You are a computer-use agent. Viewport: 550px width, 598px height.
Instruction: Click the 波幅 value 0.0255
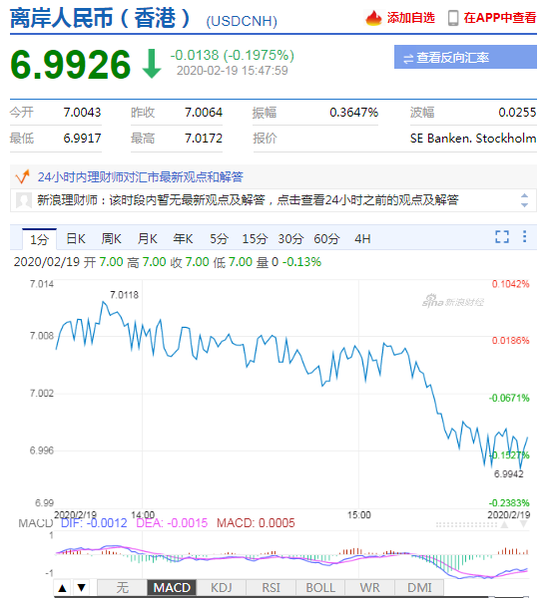[517, 113]
